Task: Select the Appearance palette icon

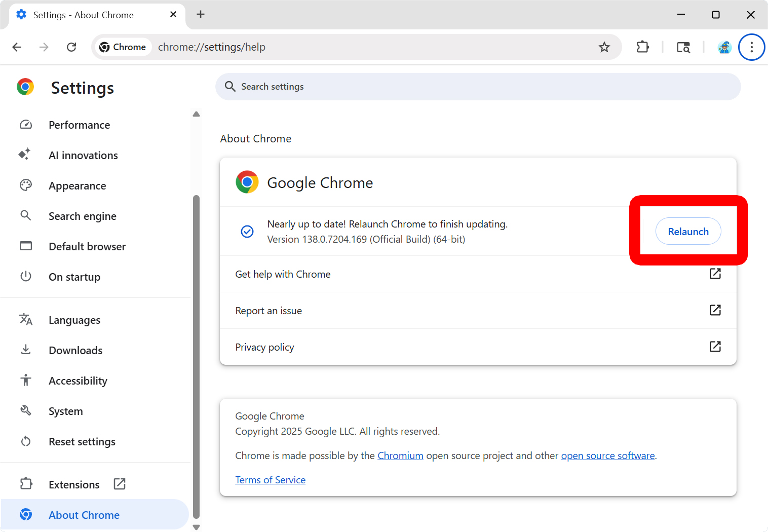Action: [x=26, y=185]
